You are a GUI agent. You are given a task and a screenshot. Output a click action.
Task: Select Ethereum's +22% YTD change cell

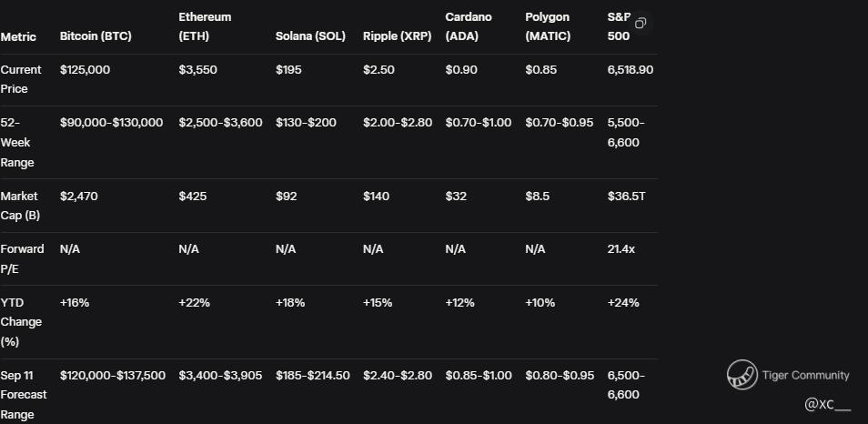click(x=194, y=302)
